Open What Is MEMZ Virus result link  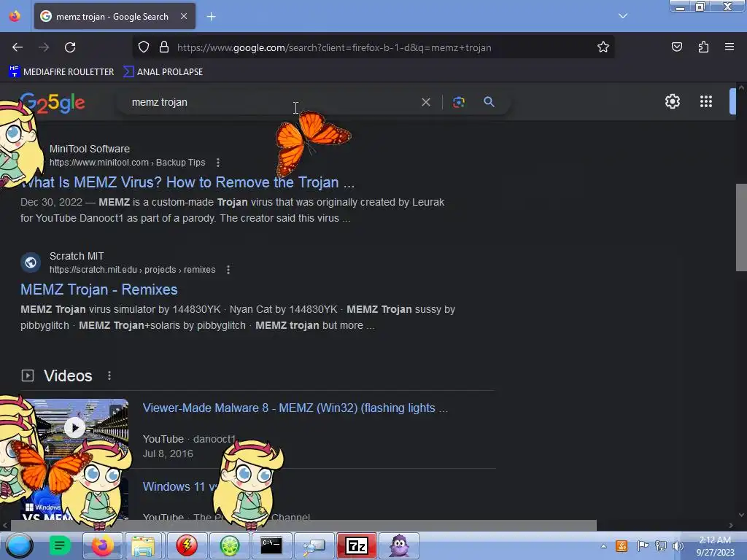click(x=187, y=182)
